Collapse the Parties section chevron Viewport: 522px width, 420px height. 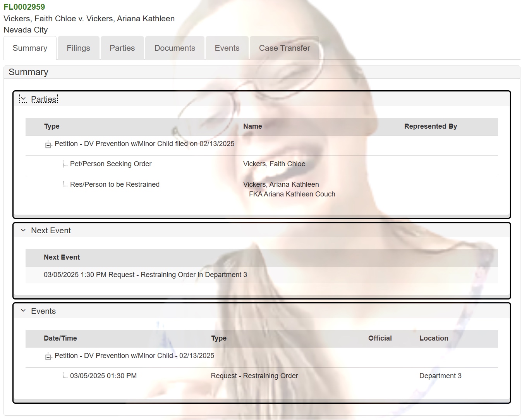coord(23,99)
